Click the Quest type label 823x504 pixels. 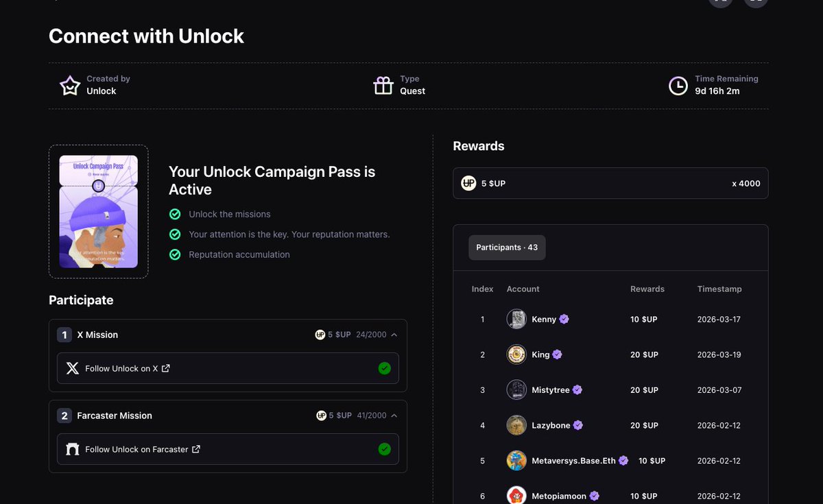pyautogui.click(x=413, y=91)
